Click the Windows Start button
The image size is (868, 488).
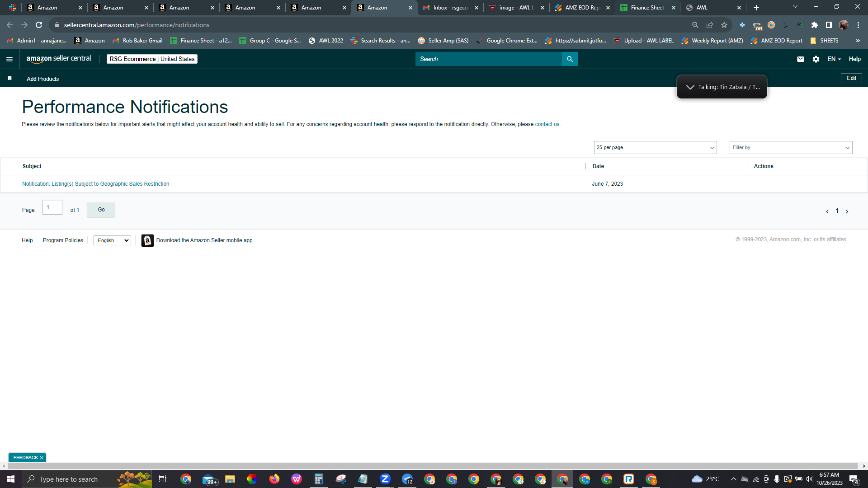11,479
